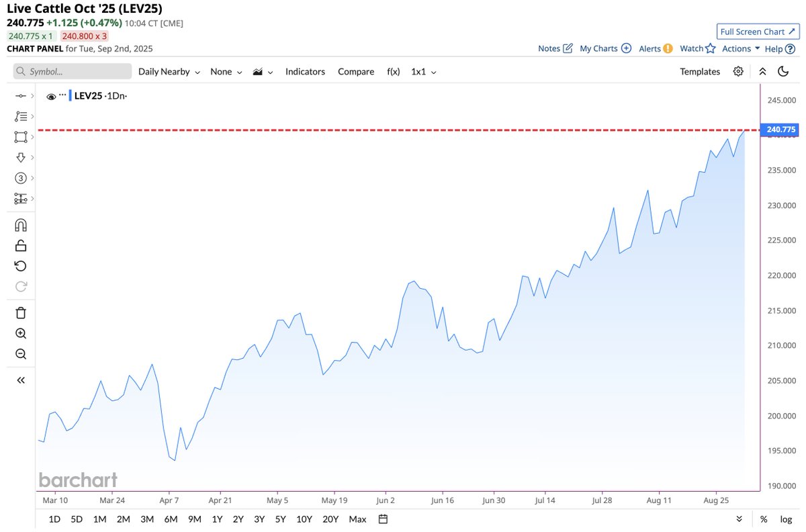The height and width of the screenshot is (532, 806).
Task: Open the custom date range calendar icon
Action: pos(383,519)
